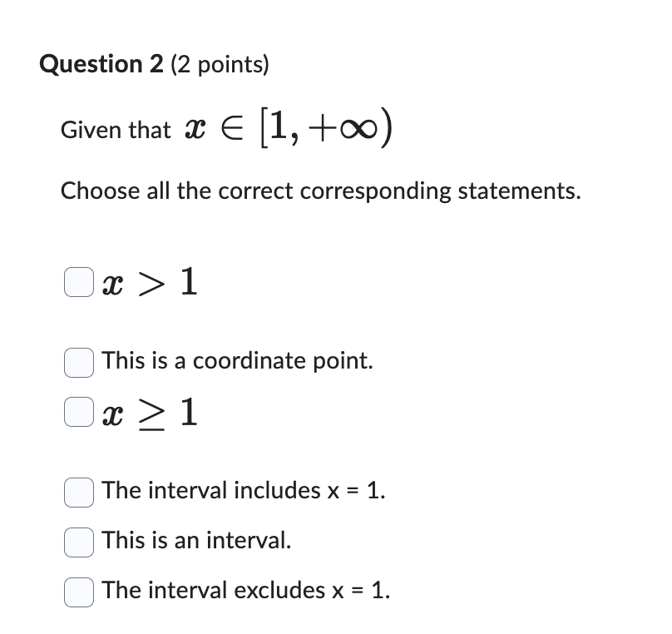672x634 pixels.
Task: Click 'The interval excludes x = 1' label text
Action: [245, 591]
